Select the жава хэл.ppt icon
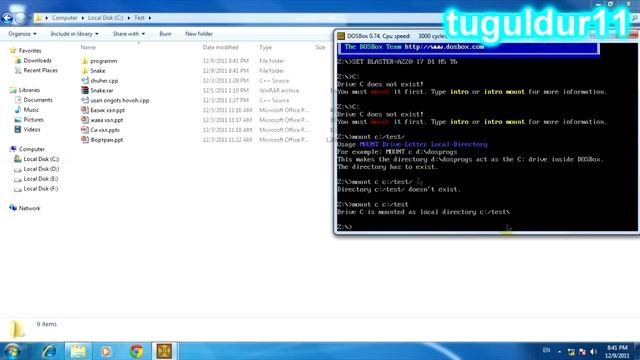This screenshot has height=360, width=640. (x=84, y=120)
